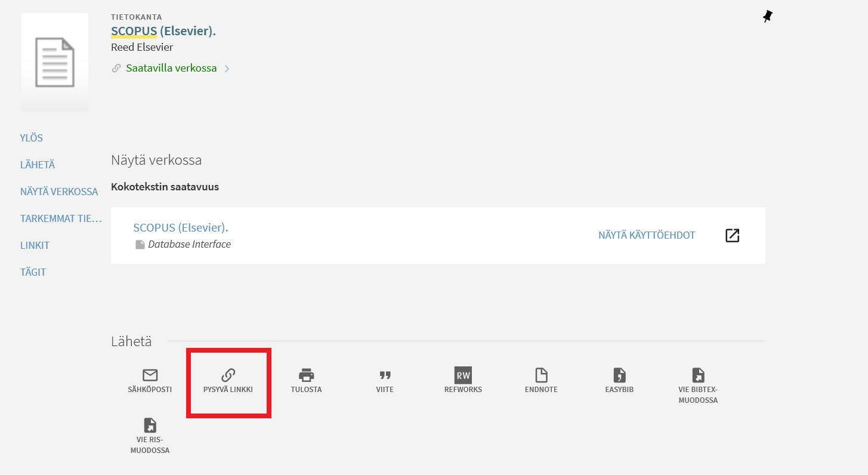The image size is (868, 475).
Task: Jump to Ylös in side navigation
Action: (32, 138)
